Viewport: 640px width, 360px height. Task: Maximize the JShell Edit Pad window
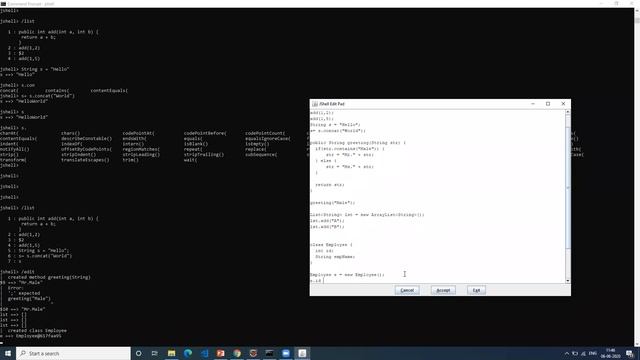tap(548, 104)
